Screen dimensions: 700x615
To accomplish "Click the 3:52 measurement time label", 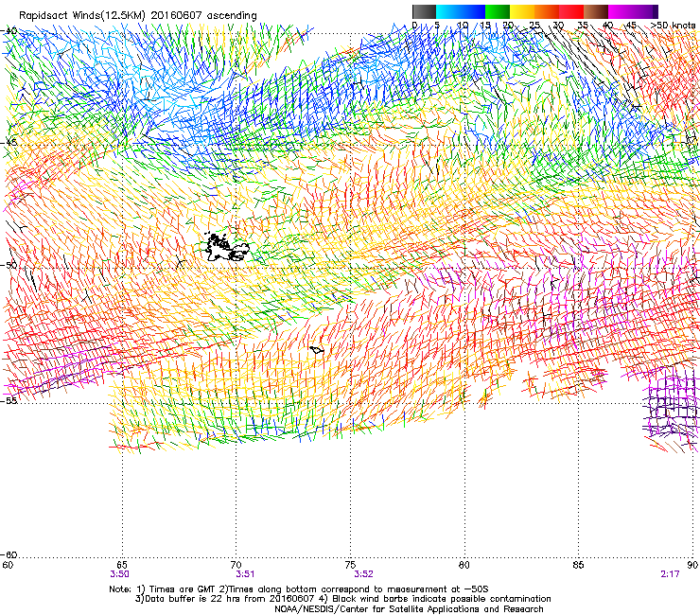I will tap(364, 574).
